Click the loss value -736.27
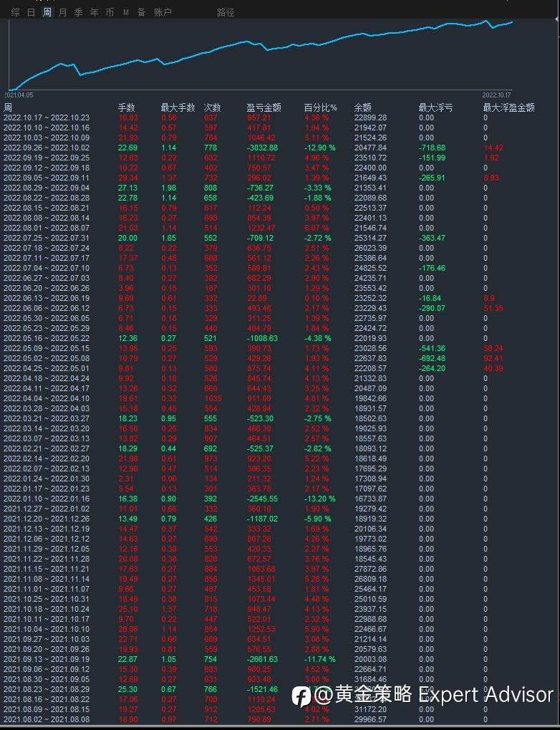Image resolution: width=560 pixels, height=730 pixels. pos(260,188)
